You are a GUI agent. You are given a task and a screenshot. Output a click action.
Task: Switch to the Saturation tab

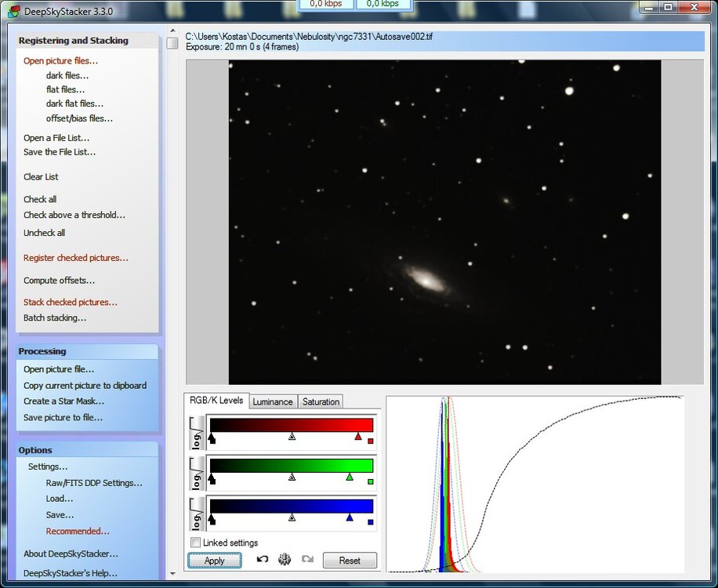coord(321,401)
